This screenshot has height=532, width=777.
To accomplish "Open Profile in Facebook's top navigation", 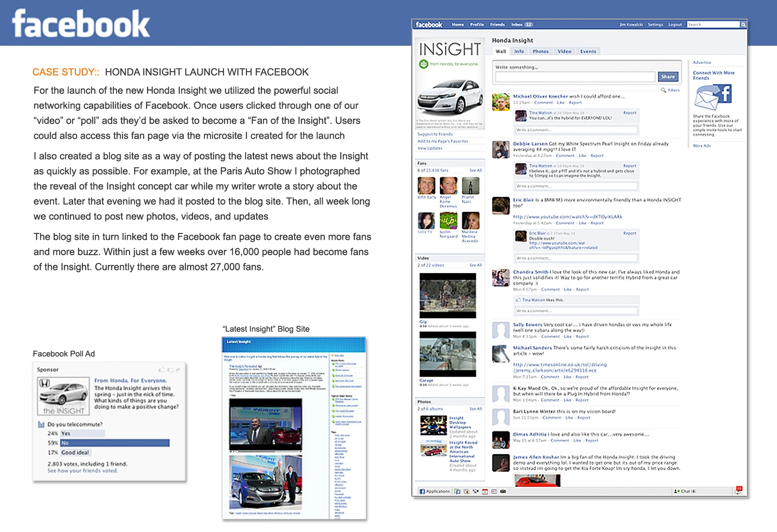I will pyautogui.click(x=476, y=24).
